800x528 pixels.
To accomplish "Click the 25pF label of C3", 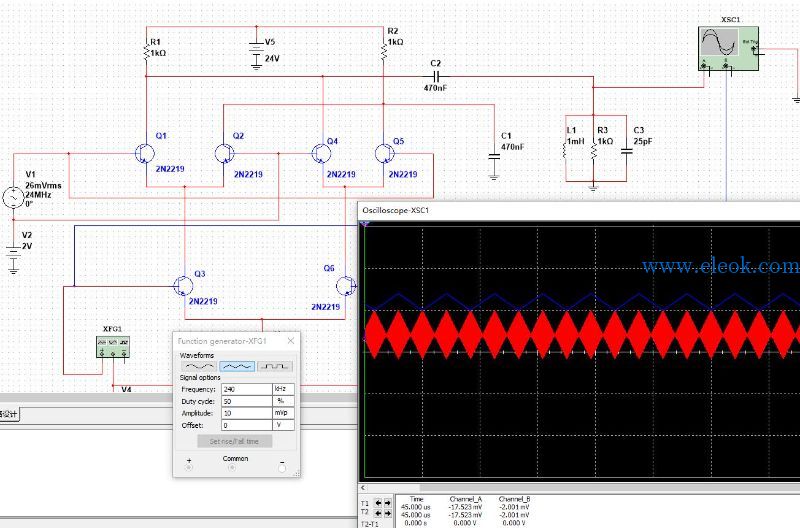I will coord(643,141).
